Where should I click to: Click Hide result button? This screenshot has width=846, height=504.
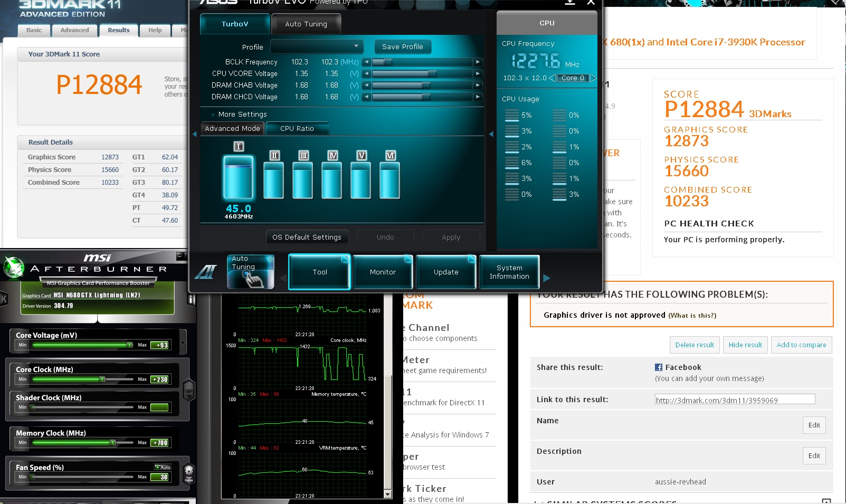(x=745, y=345)
